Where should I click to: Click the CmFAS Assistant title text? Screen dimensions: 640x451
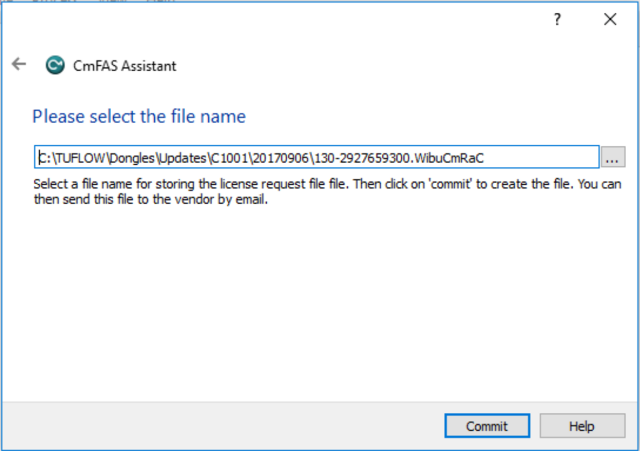tap(125, 66)
